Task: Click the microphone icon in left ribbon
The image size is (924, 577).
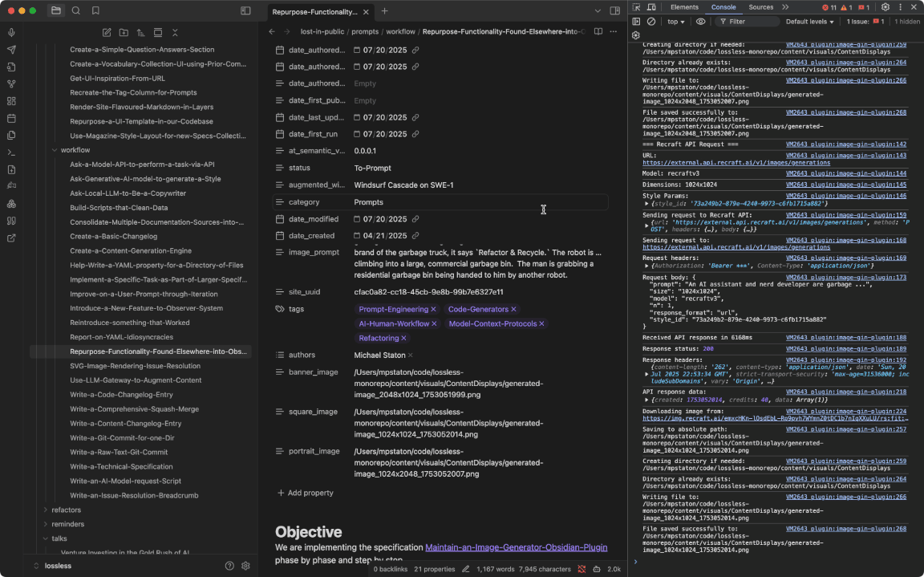Action: tap(11, 33)
